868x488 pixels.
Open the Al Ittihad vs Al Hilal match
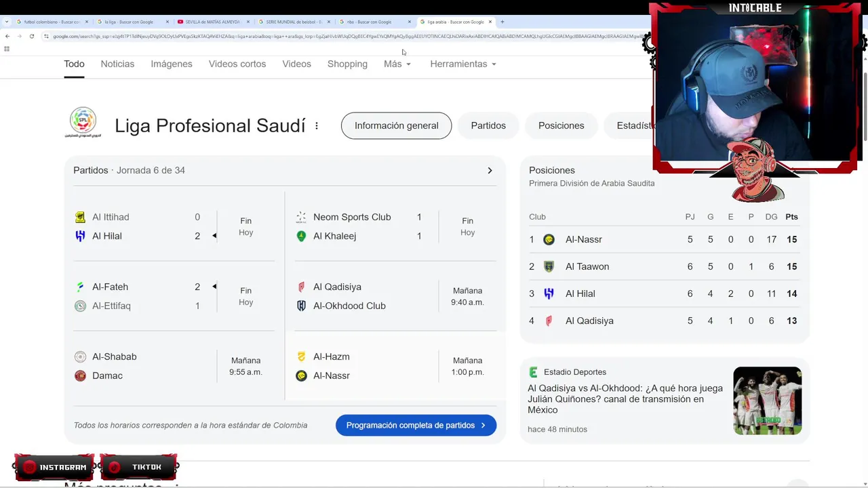pyautogui.click(x=174, y=226)
